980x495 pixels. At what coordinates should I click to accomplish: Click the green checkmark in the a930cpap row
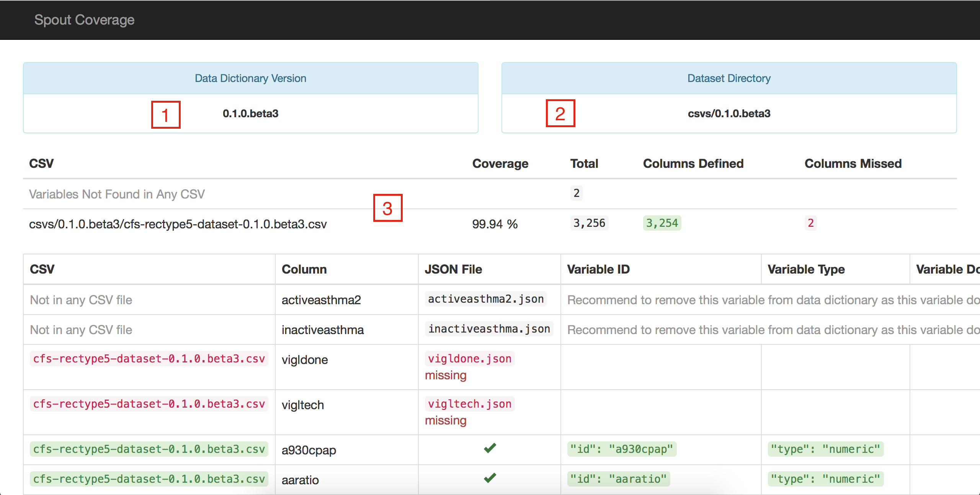490,448
